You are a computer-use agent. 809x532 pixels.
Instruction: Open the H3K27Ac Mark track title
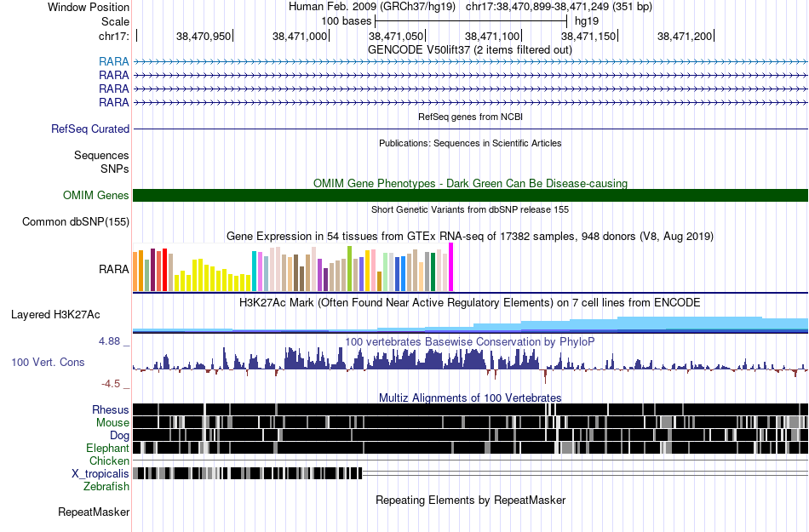470,302
